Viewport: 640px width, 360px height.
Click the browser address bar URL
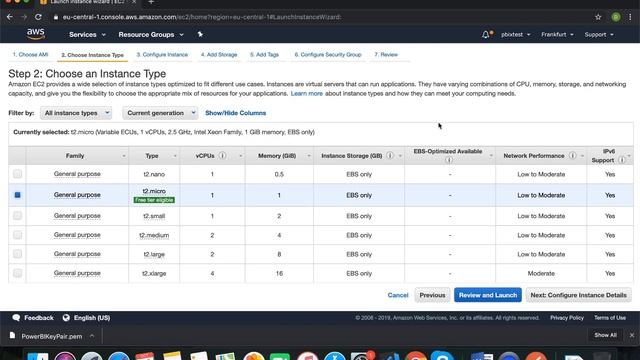click(202, 17)
